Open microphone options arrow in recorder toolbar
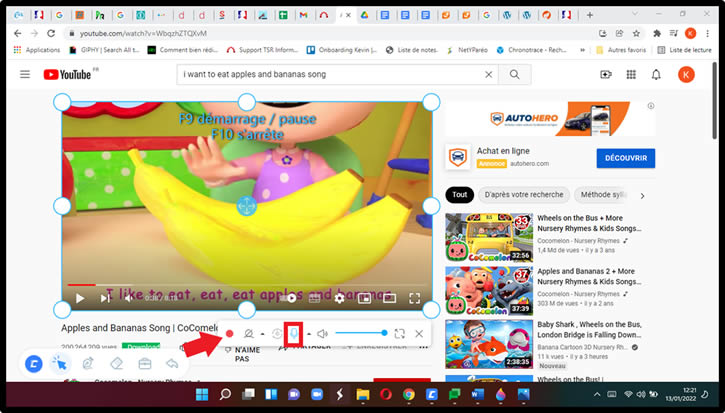The height and width of the screenshot is (413, 725). coord(309,333)
